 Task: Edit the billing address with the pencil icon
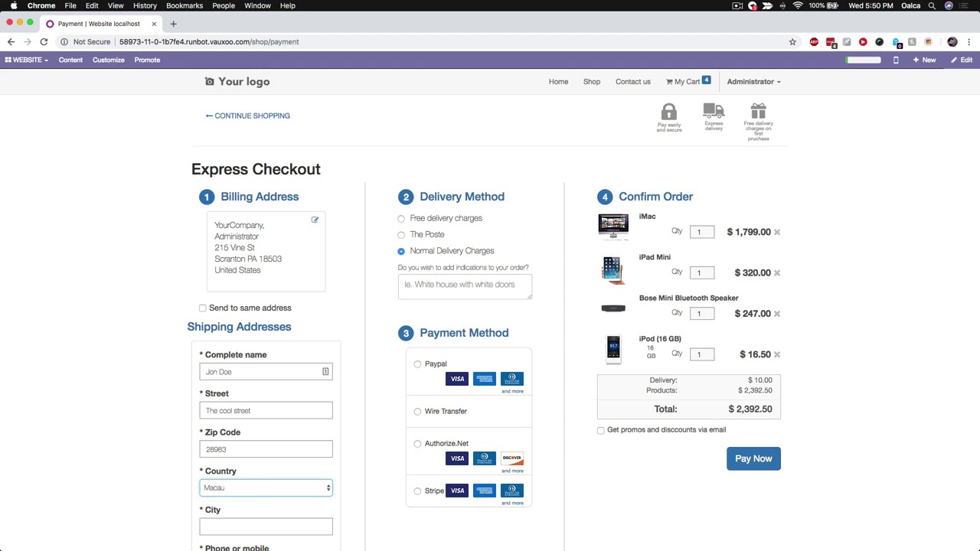point(315,220)
